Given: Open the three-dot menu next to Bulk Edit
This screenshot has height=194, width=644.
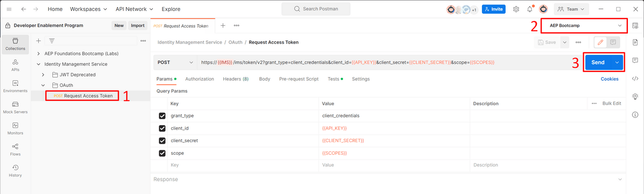Looking at the screenshot, I should click(x=594, y=103).
